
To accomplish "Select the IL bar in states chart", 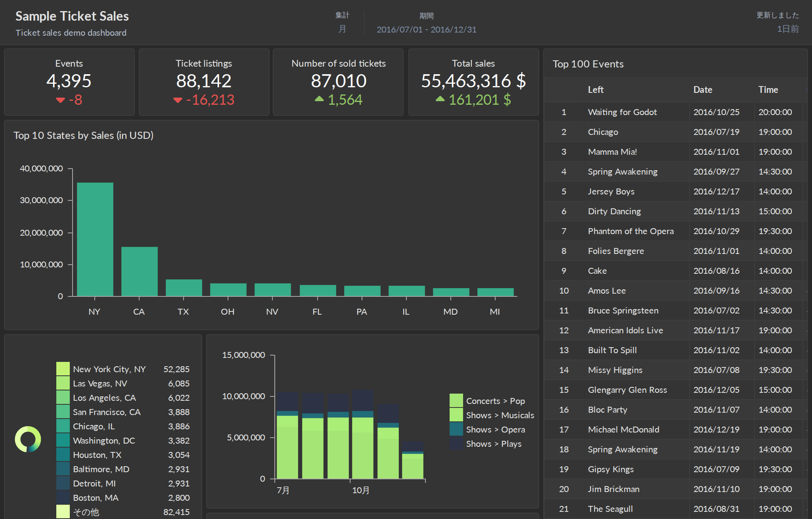I will coord(407,291).
